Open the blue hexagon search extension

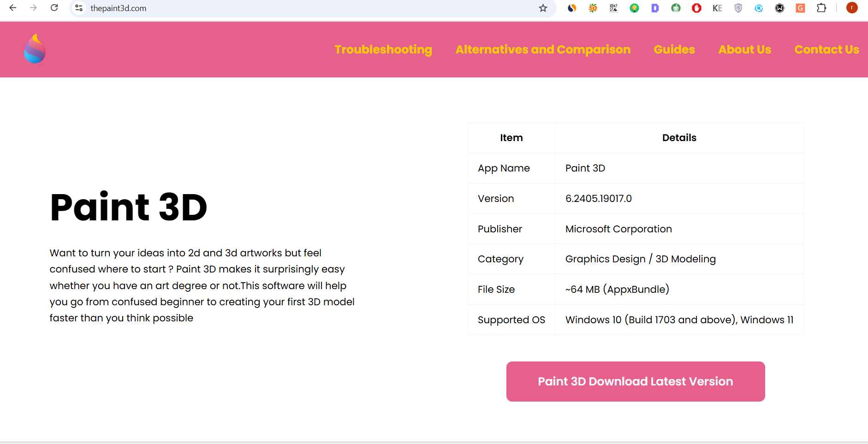(759, 8)
